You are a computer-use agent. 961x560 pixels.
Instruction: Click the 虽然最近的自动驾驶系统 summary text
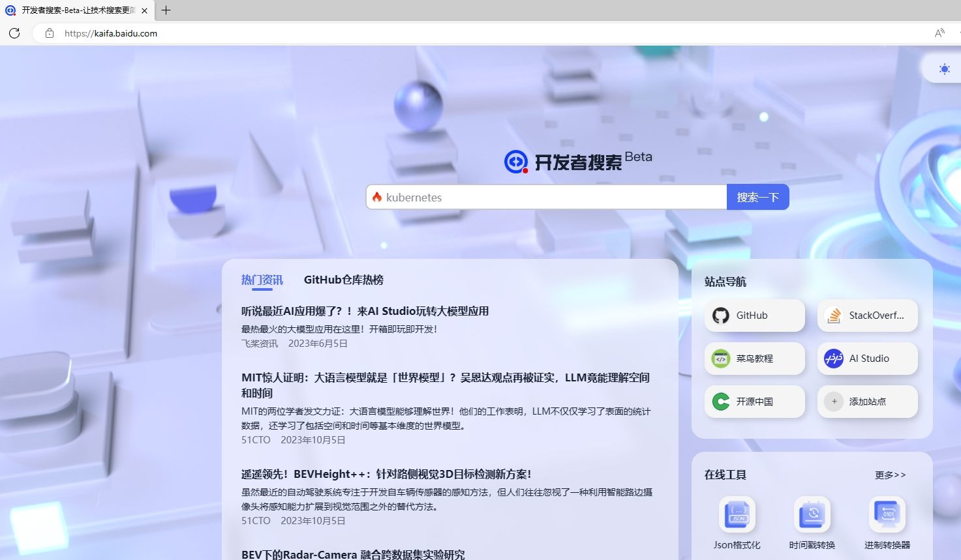tap(447, 499)
